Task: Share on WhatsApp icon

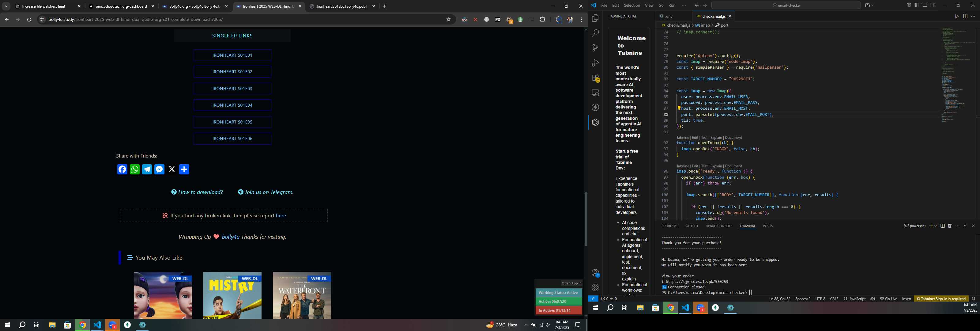Action: [135, 169]
